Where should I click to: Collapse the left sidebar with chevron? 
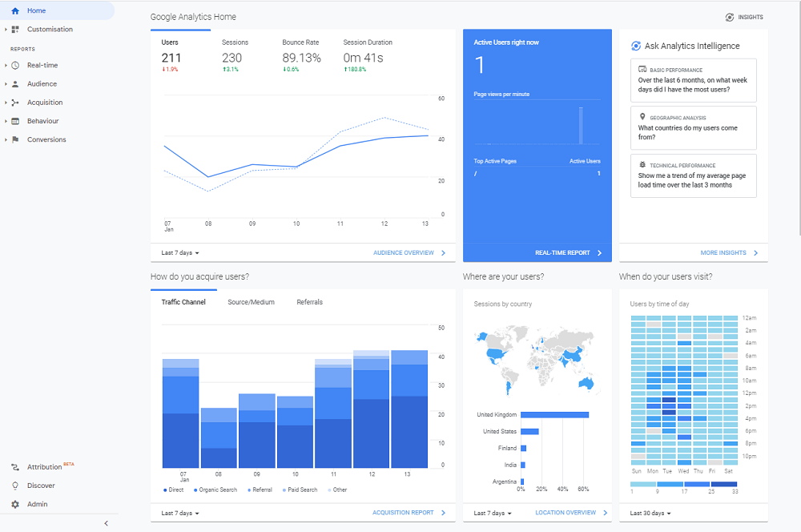pyautogui.click(x=107, y=523)
